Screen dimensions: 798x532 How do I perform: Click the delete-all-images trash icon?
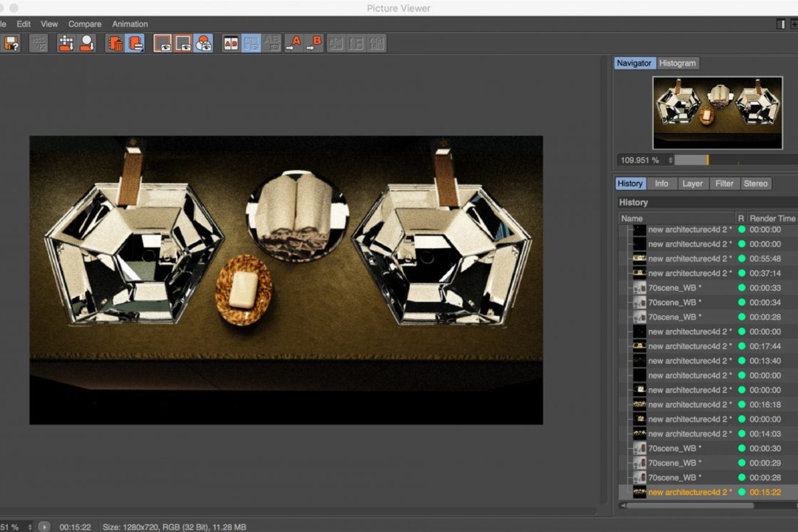(x=115, y=43)
